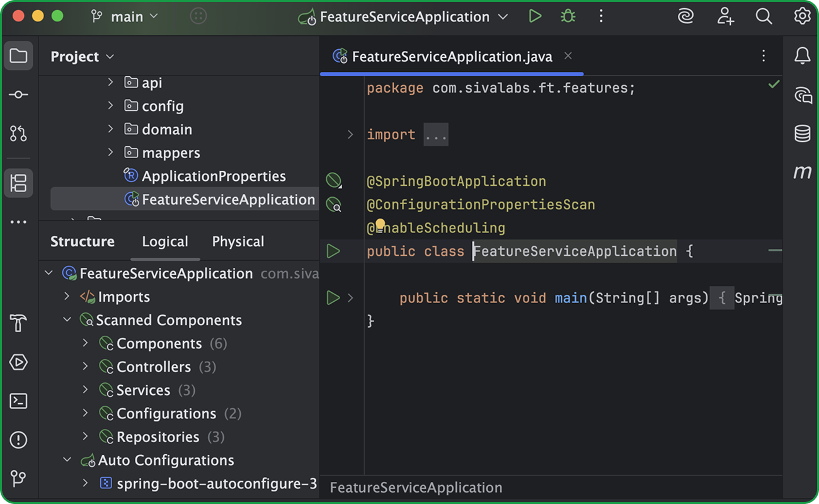Click the code-with-me placeholder circle icon
819x504 pixels.
(x=198, y=16)
